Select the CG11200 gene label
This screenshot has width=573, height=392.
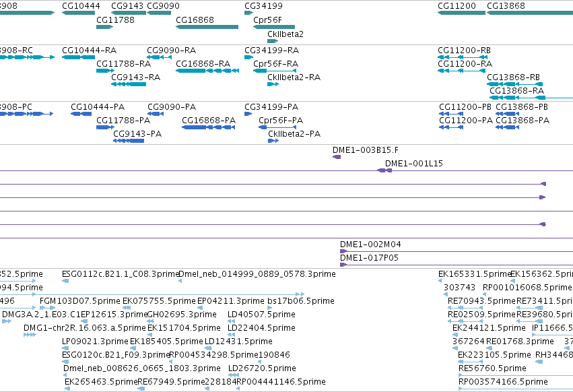pyautogui.click(x=457, y=6)
